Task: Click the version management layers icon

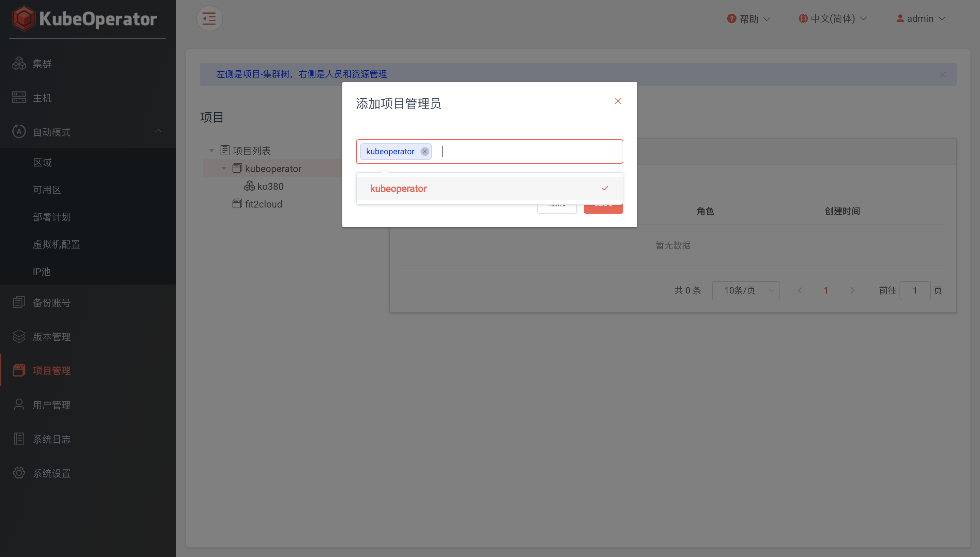Action: 19,336
